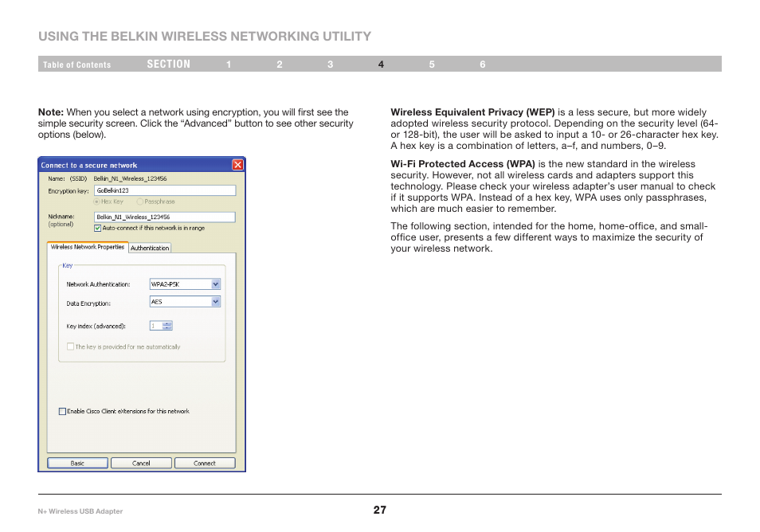Select the Hex Key radio button
Image resolution: width=760 pixels, height=532 pixels.
tap(97, 201)
